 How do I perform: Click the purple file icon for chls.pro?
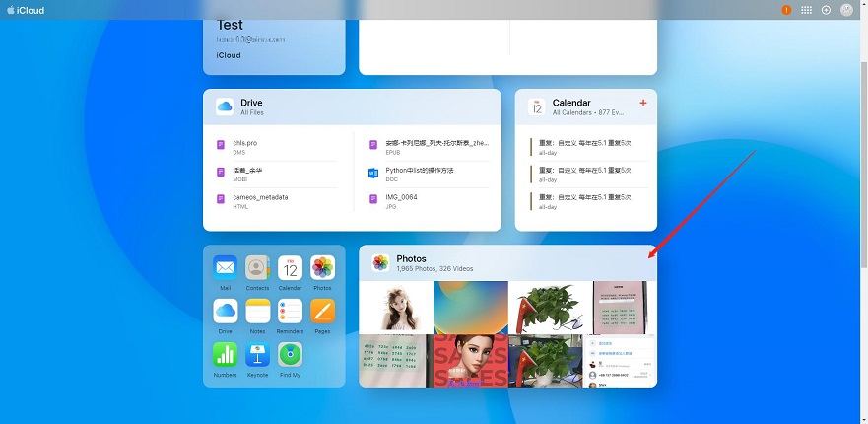[x=221, y=146]
